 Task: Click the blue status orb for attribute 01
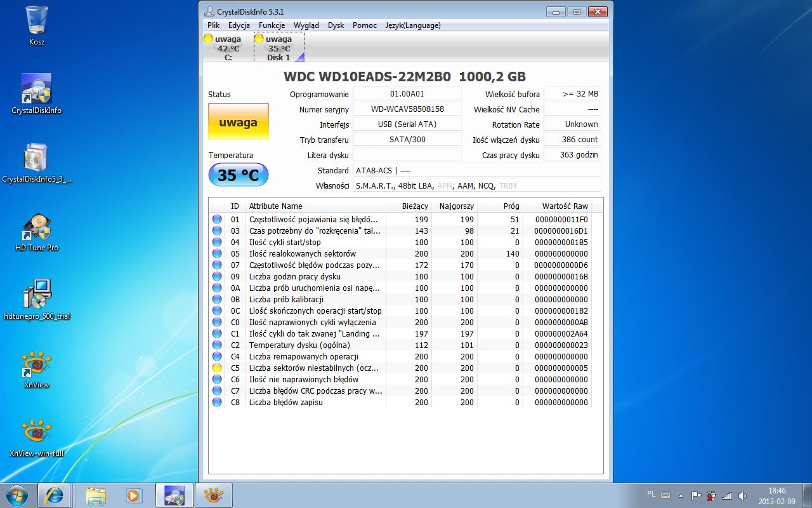pyautogui.click(x=217, y=219)
